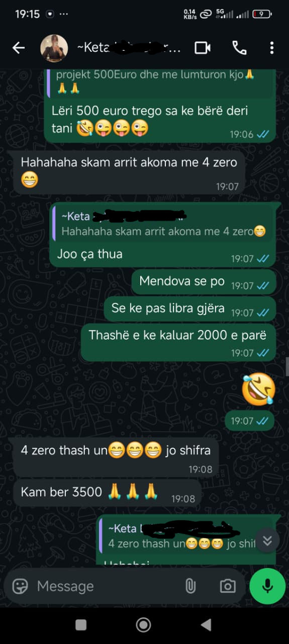Start a voice call
Viewport: 289px width, 644px height.
(x=239, y=48)
